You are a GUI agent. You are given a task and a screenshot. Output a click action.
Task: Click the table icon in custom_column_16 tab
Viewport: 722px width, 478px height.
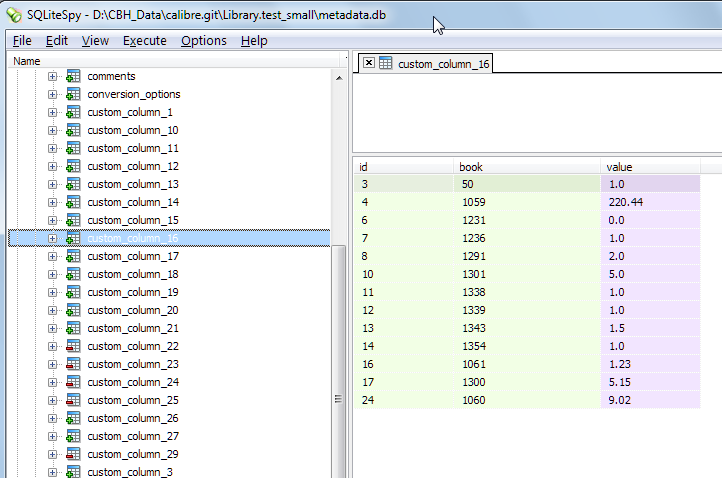(x=385, y=63)
